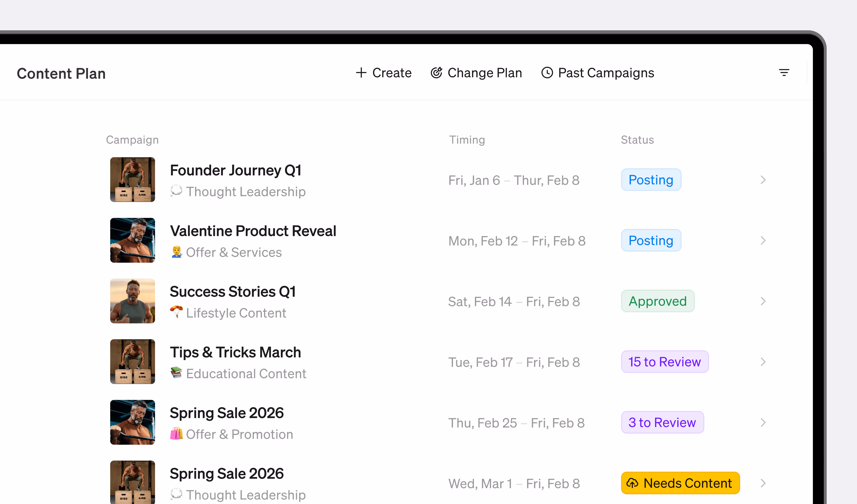Open the Success Stories Q1 campaign thumbnail
This screenshot has width=857, height=504.
[132, 301]
